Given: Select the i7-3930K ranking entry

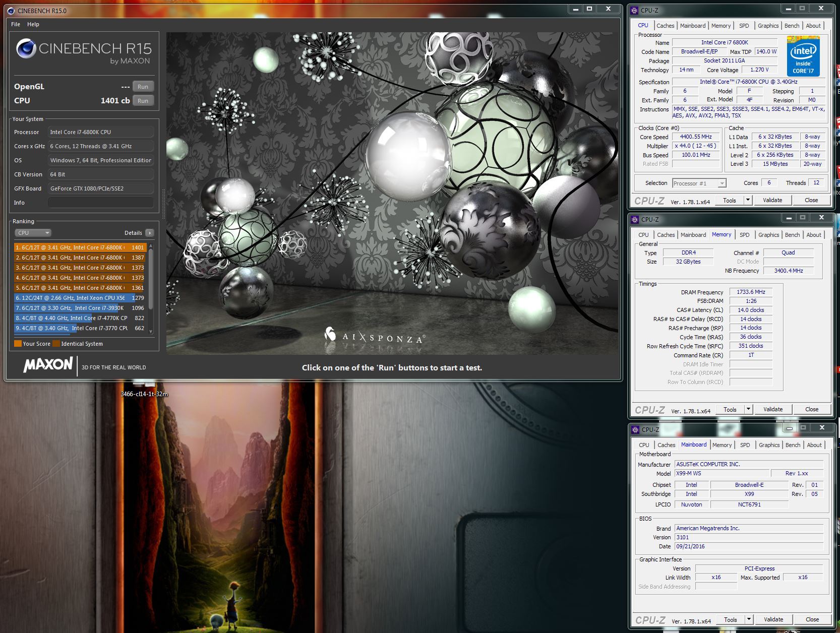Looking at the screenshot, I should click(81, 308).
